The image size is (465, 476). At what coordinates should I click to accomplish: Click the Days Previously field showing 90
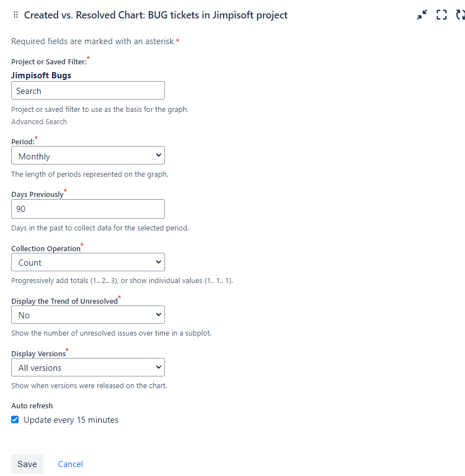coord(88,209)
